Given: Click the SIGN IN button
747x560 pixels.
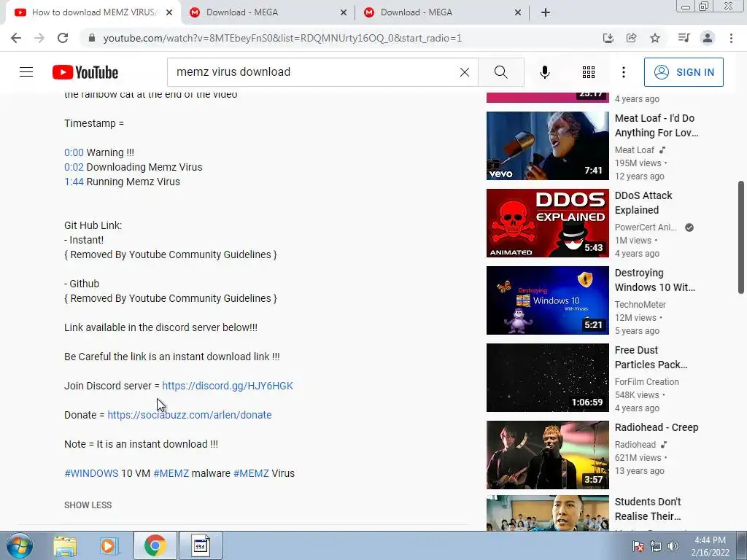Looking at the screenshot, I should (x=684, y=72).
